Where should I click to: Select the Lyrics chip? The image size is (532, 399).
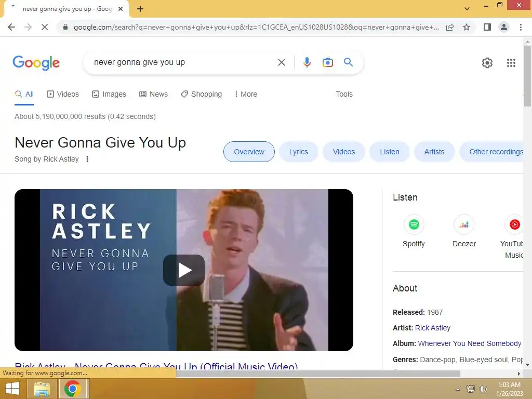tap(299, 152)
